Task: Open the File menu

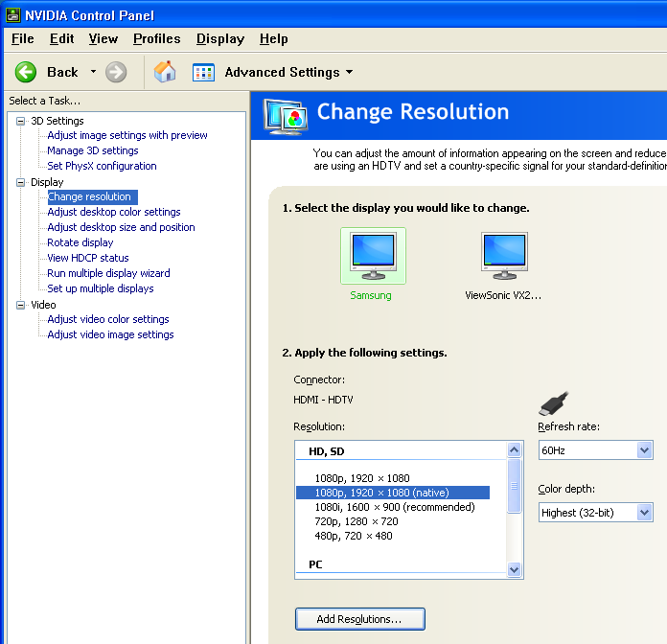Action: point(23,38)
